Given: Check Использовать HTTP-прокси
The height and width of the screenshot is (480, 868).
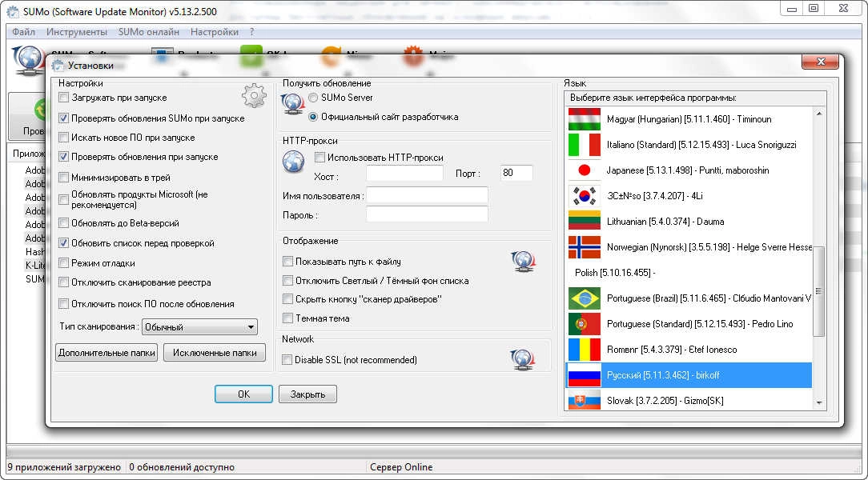Looking at the screenshot, I should point(320,158).
